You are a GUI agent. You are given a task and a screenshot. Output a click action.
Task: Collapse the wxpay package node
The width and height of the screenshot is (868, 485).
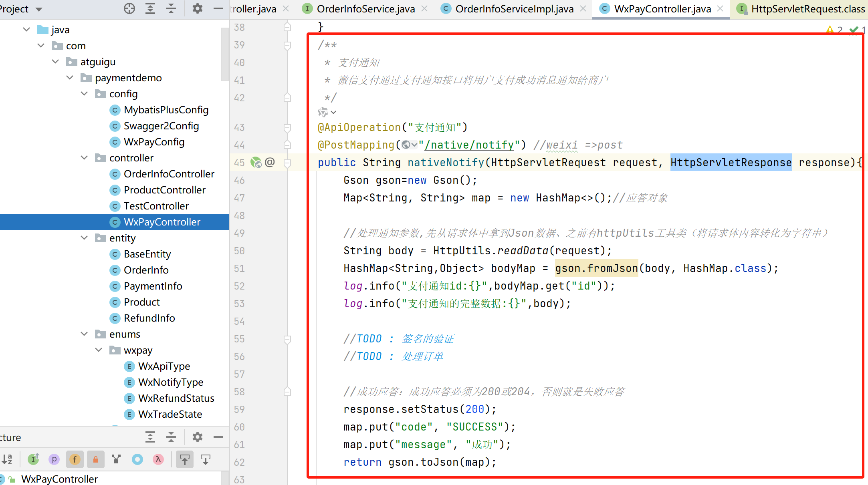[99, 350]
